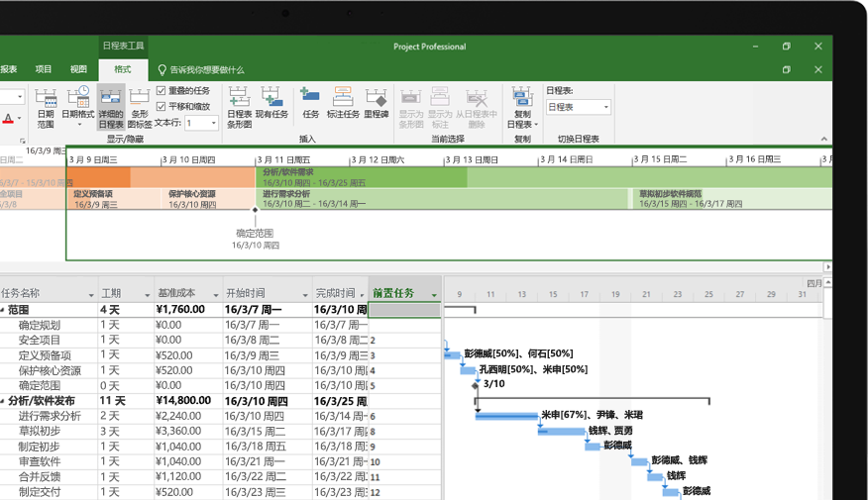Image resolution: width=868 pixels, height=500 pixels.
Task: Click the Gantt bar labeled 米申[67%]、尹锋、米珺
Action: [x=506, y=416]
